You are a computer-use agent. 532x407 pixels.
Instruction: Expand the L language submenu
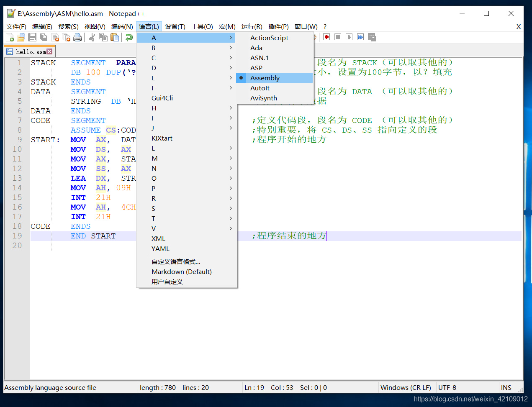click(186, 148)
